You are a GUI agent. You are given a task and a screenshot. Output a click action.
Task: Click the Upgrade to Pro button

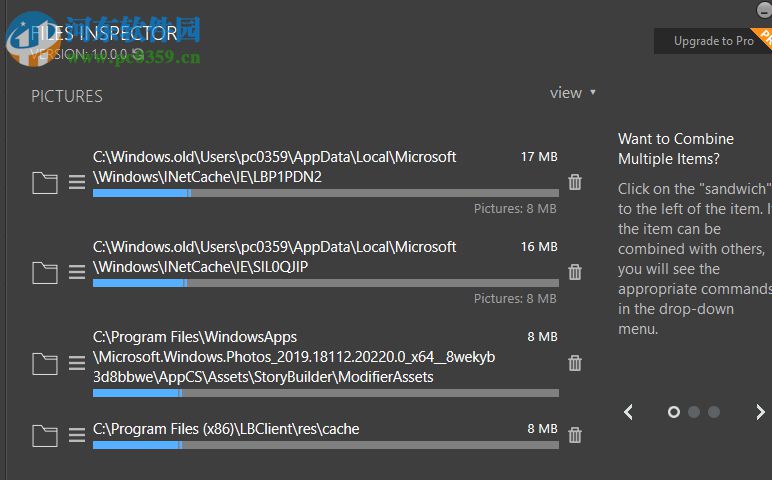pyautogui.click(x=713, y=41)
